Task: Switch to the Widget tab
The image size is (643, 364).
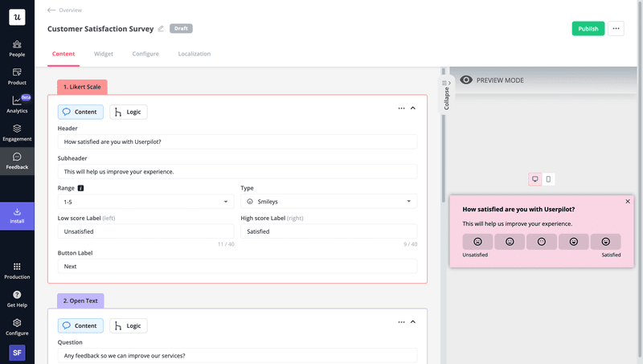Action: tap(104, 54)
